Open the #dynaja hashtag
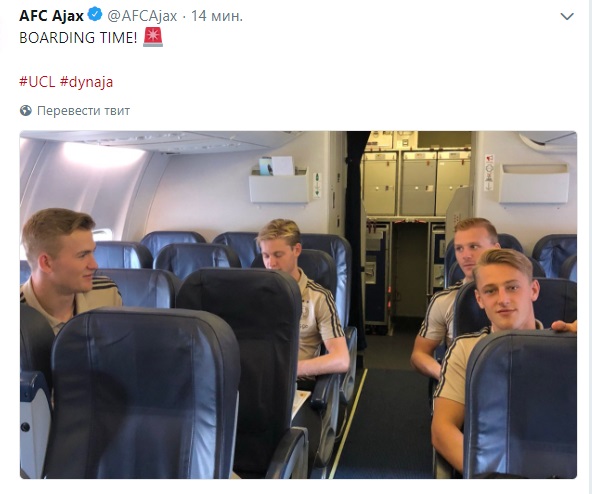Viewport: 592px width, 494px height. click(x=86, y=82)
